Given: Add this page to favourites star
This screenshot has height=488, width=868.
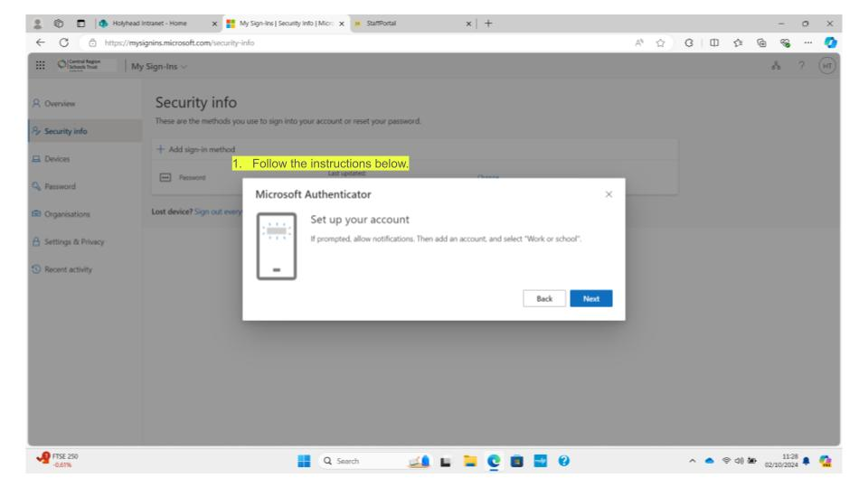Looking at the screenshot, I should coord(660,42).
